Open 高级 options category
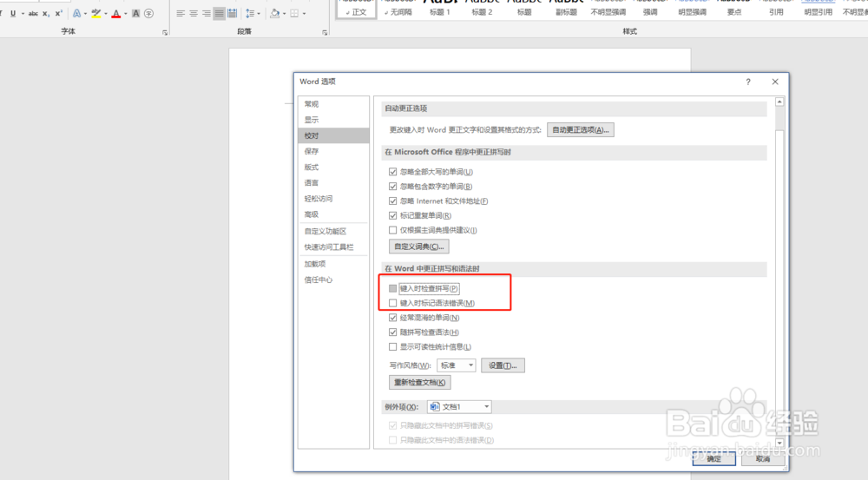Screen dimensions: 868x480 coord(333,214)
